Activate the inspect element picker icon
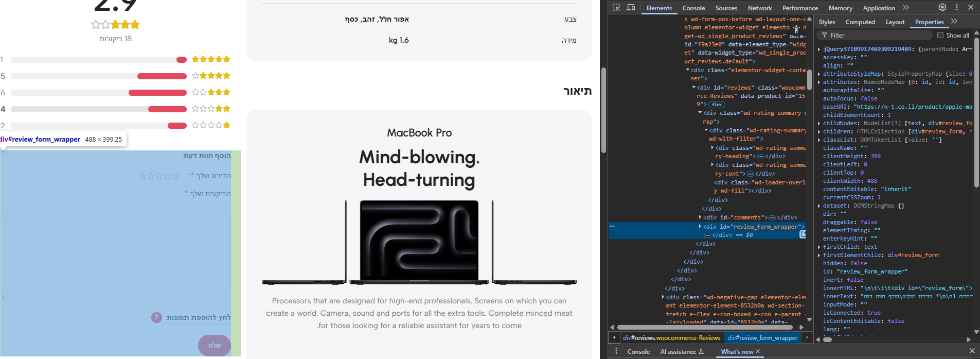980x359 pixels. (616, 7)
